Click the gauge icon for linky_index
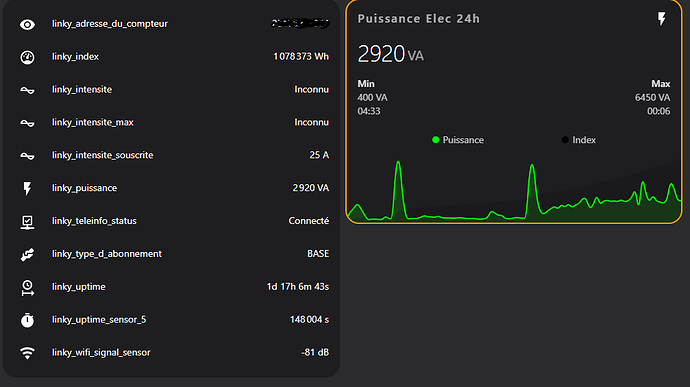The width and height of the screenshot is (690, 387). (27, 57)
